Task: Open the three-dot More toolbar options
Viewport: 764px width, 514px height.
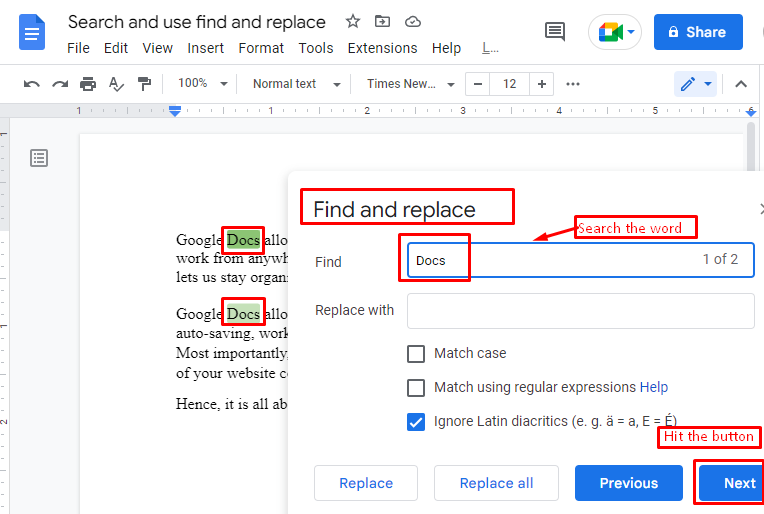Action: [x=573, y=84]
